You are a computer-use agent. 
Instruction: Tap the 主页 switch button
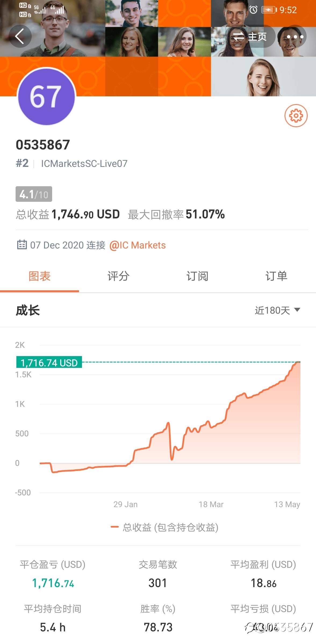250,36
